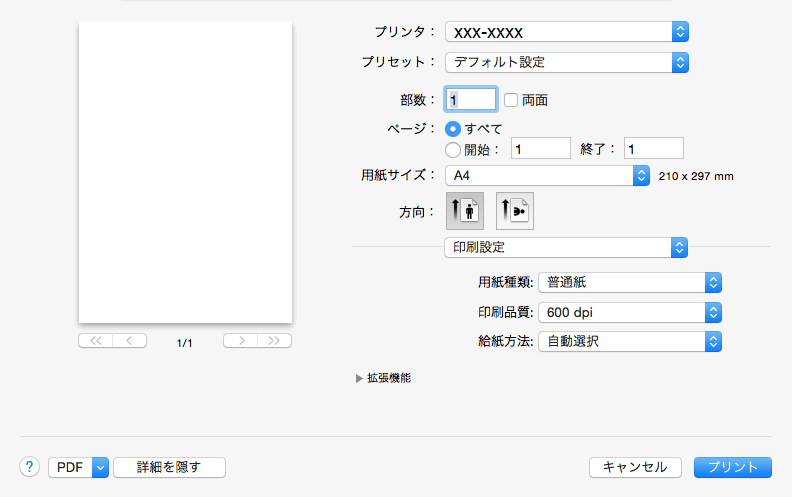Expand the 拡張機能 disclosure triangle
Image resolution: width=792 pixels, height=497 pixels.
[x=359, y=378]
